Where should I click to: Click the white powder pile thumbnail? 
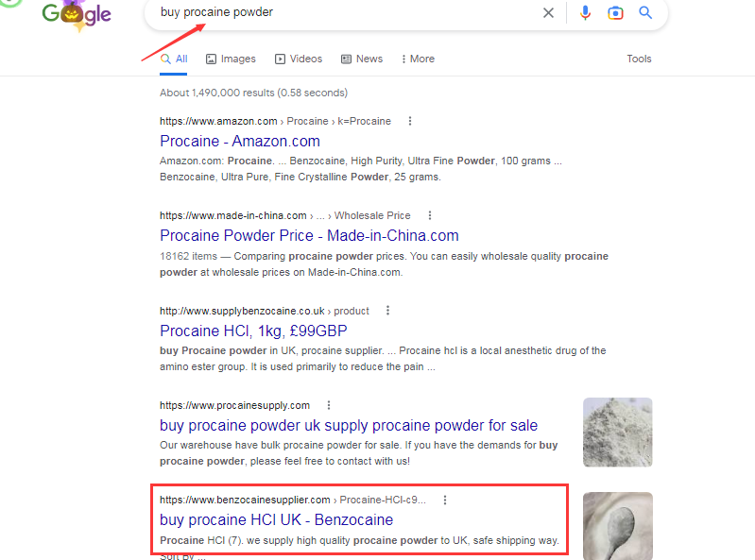point(618,432)
